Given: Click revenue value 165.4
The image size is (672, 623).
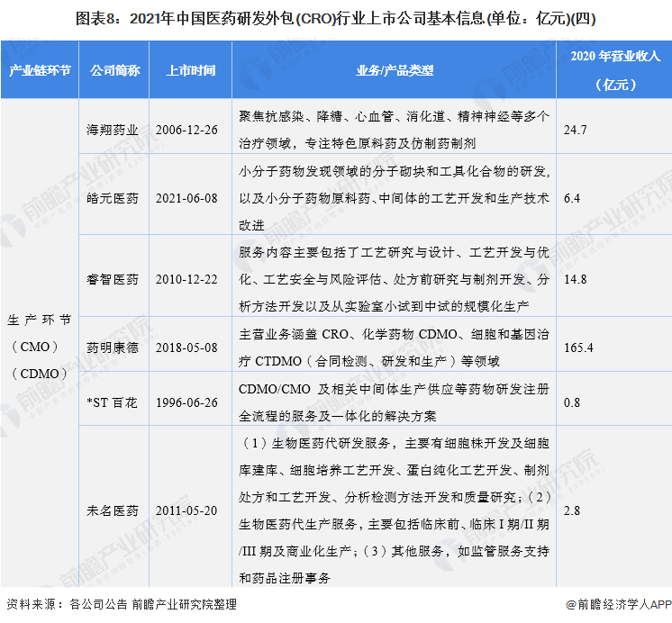Looking at the screenshot, I should pos(578,348).
